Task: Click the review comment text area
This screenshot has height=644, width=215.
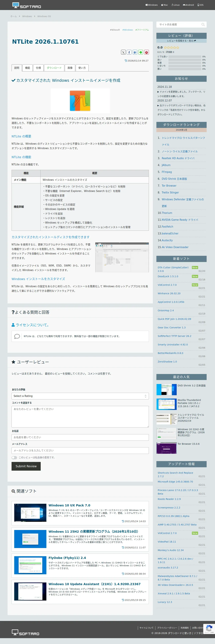Action: pos(80,416)
